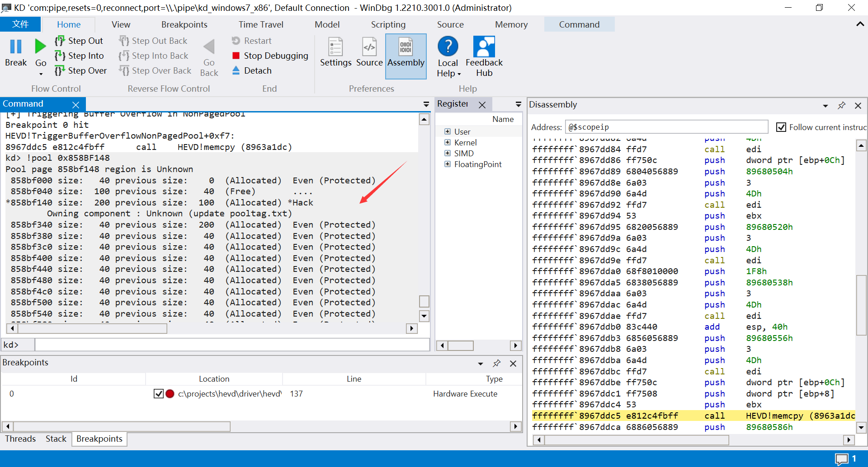Open the Model ribbon tab
Viewport: 868px width, 467px height.
[327, 24]
